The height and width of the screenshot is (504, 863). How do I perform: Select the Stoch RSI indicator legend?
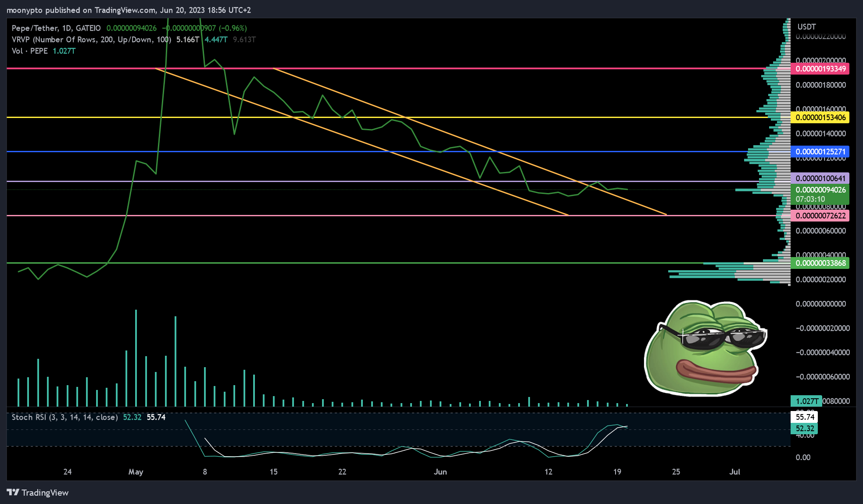(x=64, y=417)
